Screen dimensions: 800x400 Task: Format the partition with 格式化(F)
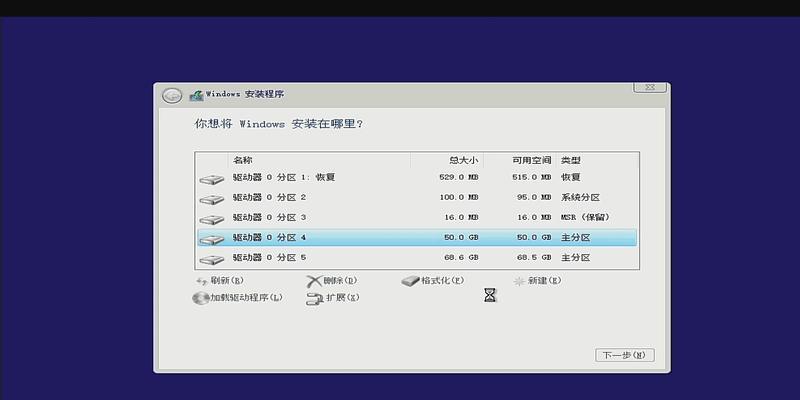(442, 281)
